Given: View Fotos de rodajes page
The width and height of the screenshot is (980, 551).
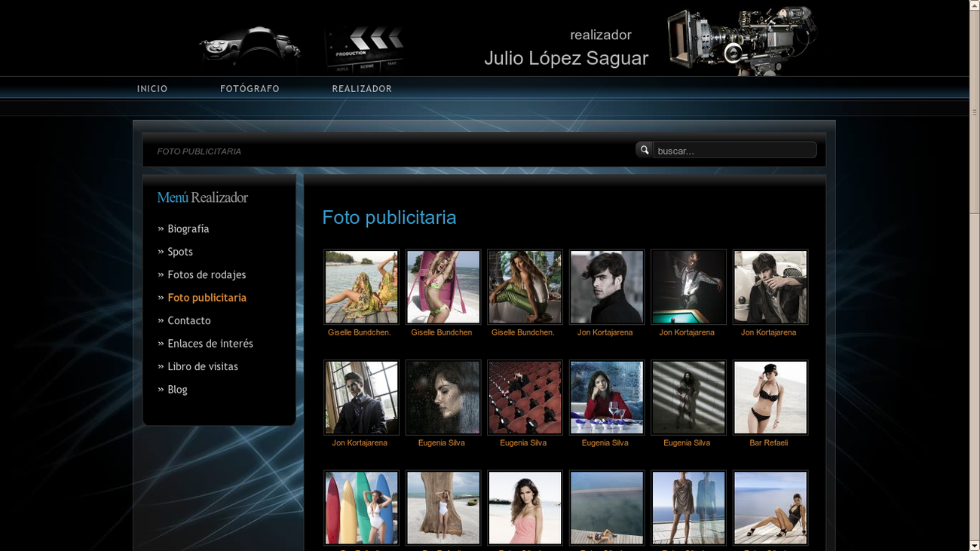Looking at the screenshot, I should (x=206, y=275).
